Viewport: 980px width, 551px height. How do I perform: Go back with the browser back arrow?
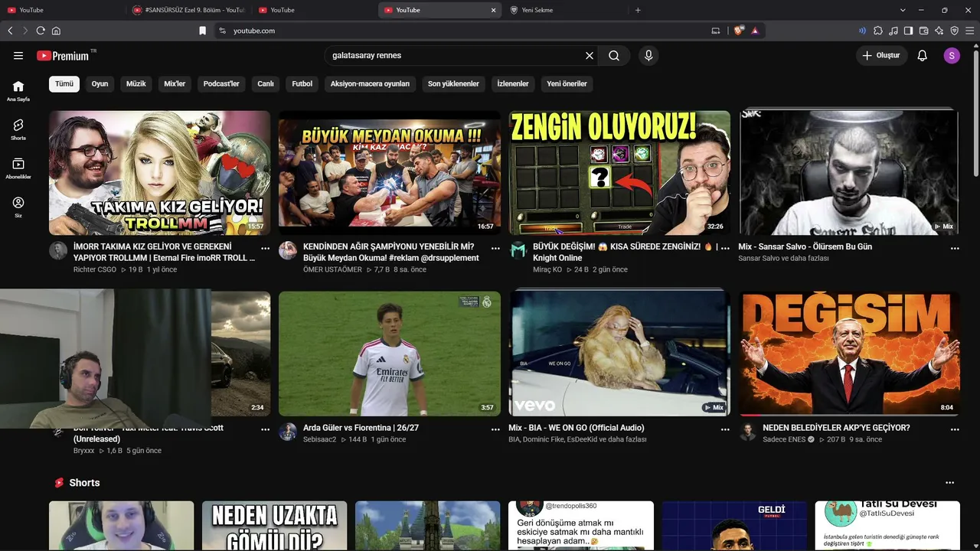10,31
